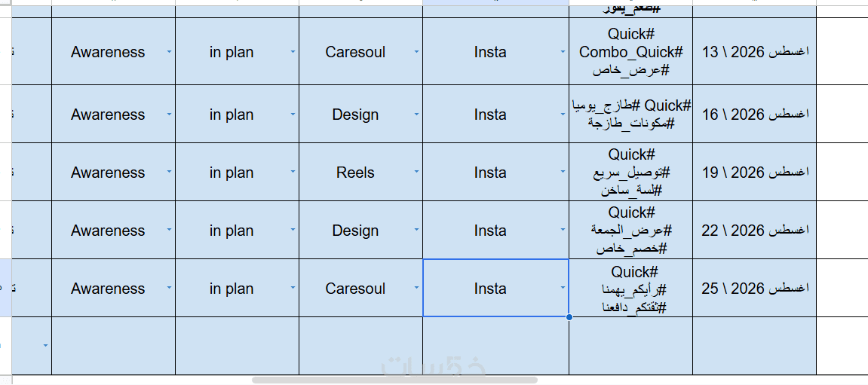The width and height of the screenshot is (868, 385).
Task: Click empty cell below 25 August date
Action: click(755, 346)
